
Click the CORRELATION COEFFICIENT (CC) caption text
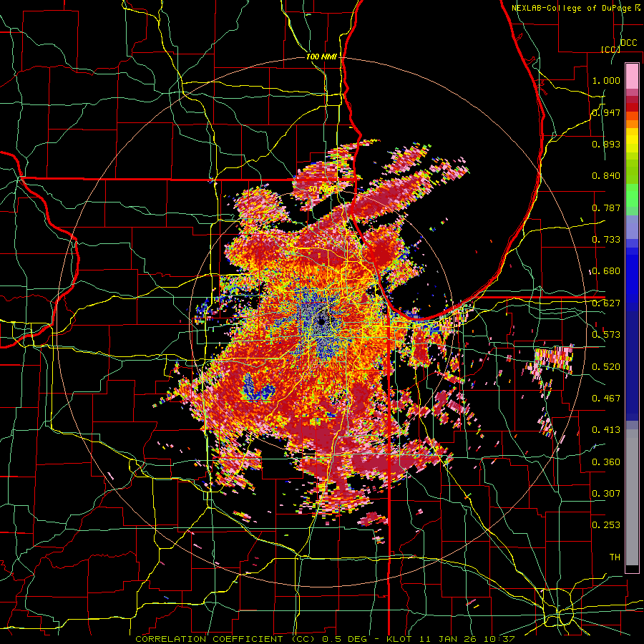(x=225, y=639)
